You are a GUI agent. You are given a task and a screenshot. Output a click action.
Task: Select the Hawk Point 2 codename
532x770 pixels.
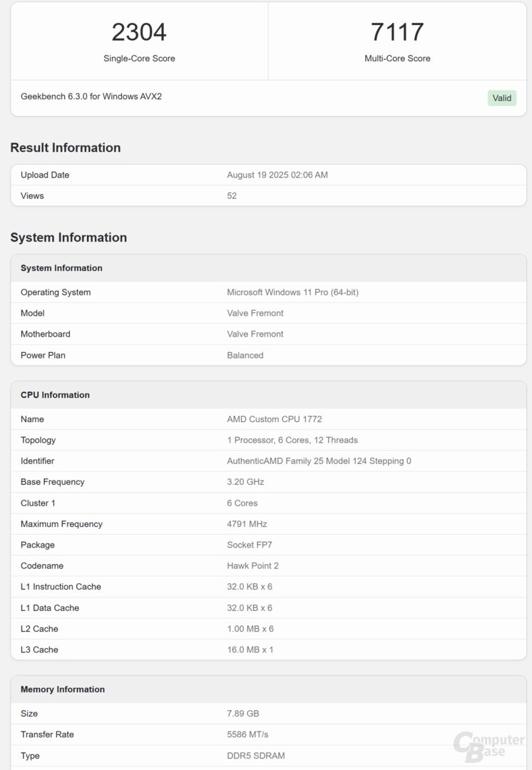tap(252, 565)
